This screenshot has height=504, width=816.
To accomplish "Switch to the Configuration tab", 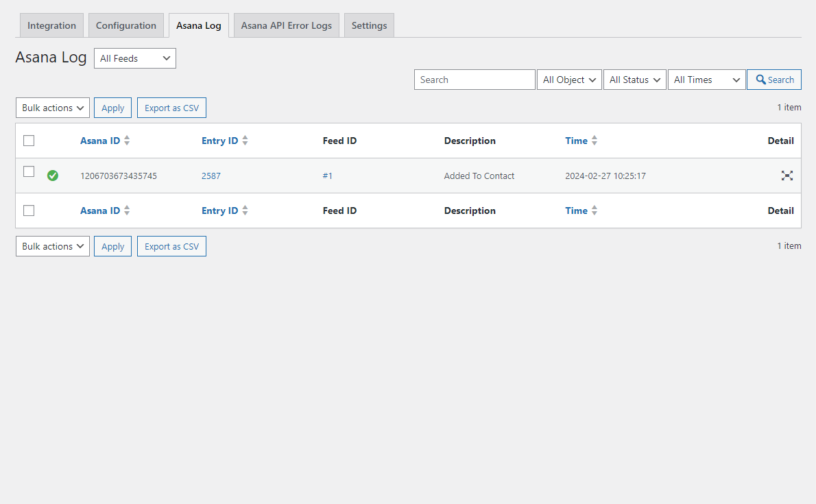I will tap(126, 25).
